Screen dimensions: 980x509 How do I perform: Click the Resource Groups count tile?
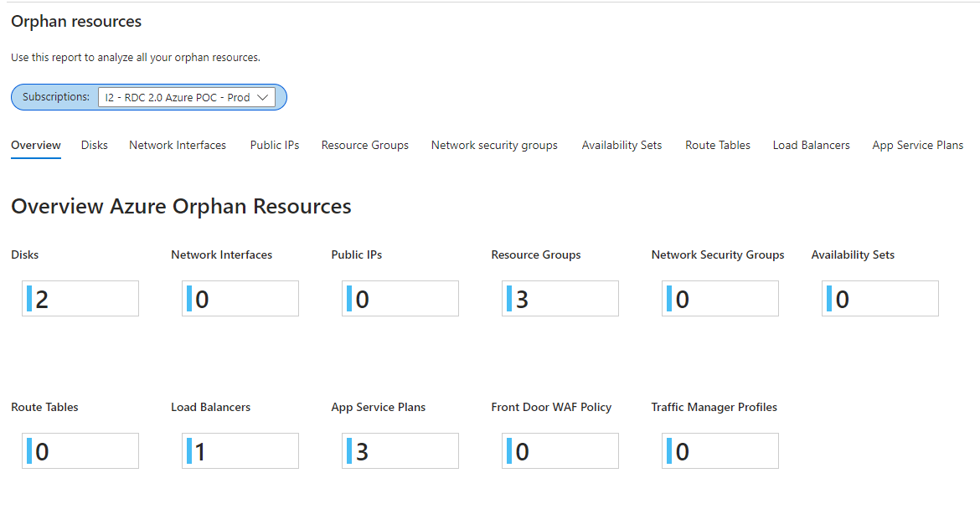(560, 299)
